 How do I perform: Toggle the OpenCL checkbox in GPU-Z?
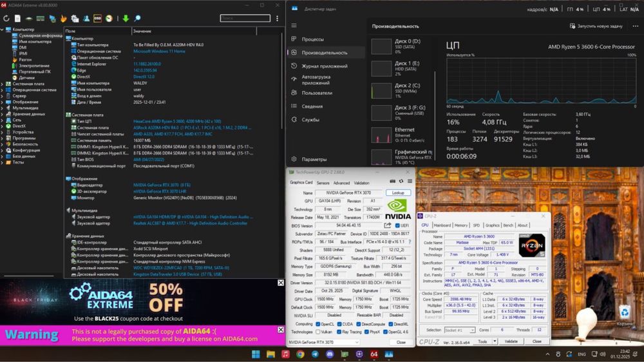(x=318, y=324)
